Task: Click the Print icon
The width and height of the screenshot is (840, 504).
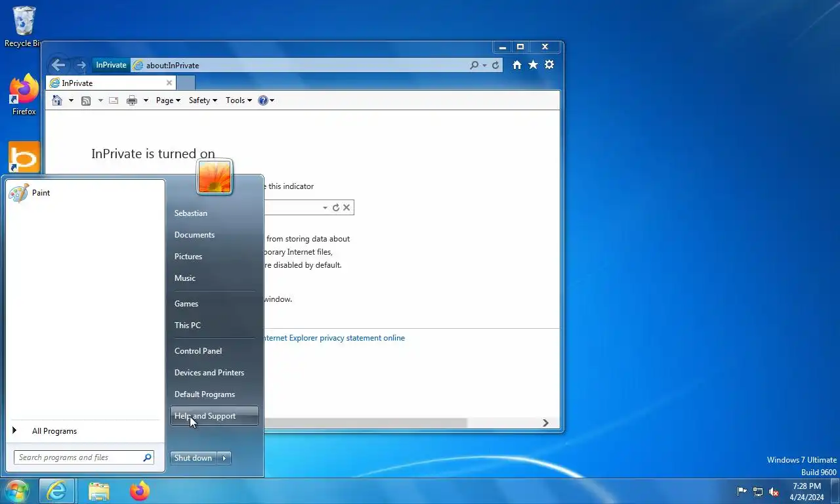Action: 132,100
